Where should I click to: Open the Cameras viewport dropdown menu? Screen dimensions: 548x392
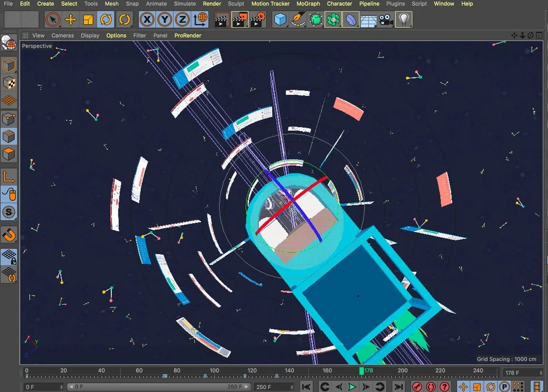[62, 36]
